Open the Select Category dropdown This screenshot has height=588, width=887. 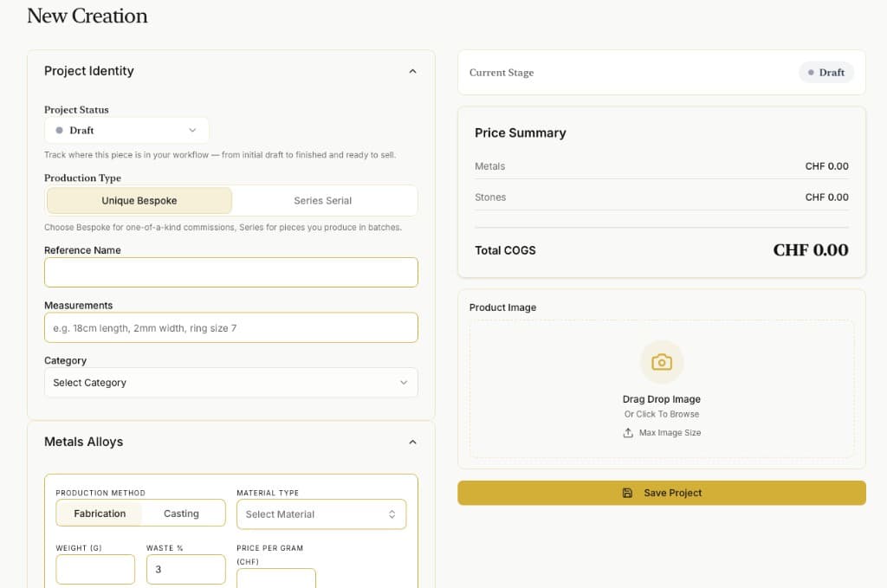pos(230,383)
